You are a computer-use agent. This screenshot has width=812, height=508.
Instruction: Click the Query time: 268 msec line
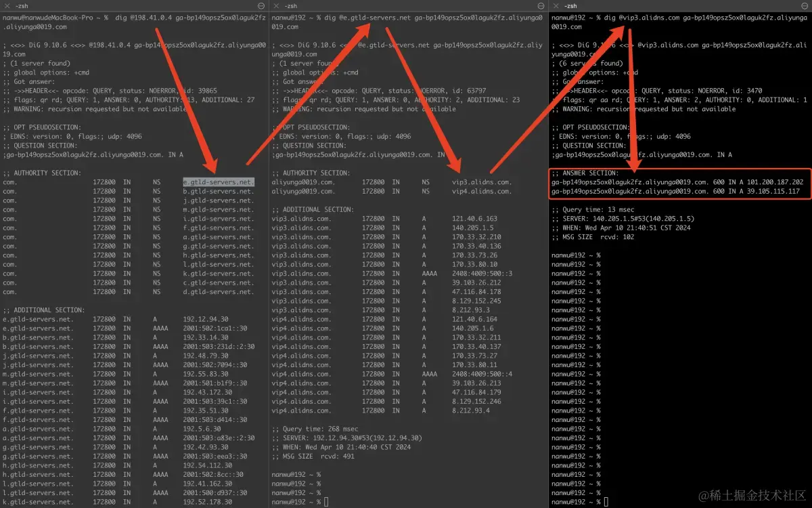pos(317,429)
